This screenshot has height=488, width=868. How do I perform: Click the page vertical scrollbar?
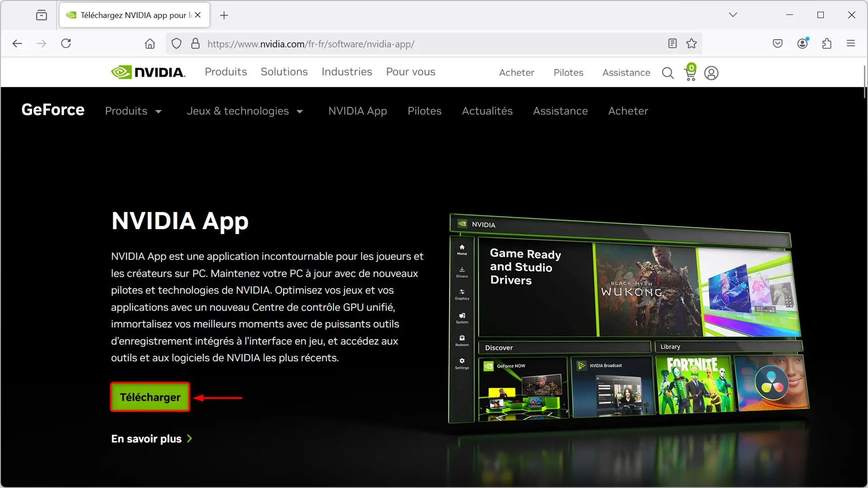coord(864,82)
